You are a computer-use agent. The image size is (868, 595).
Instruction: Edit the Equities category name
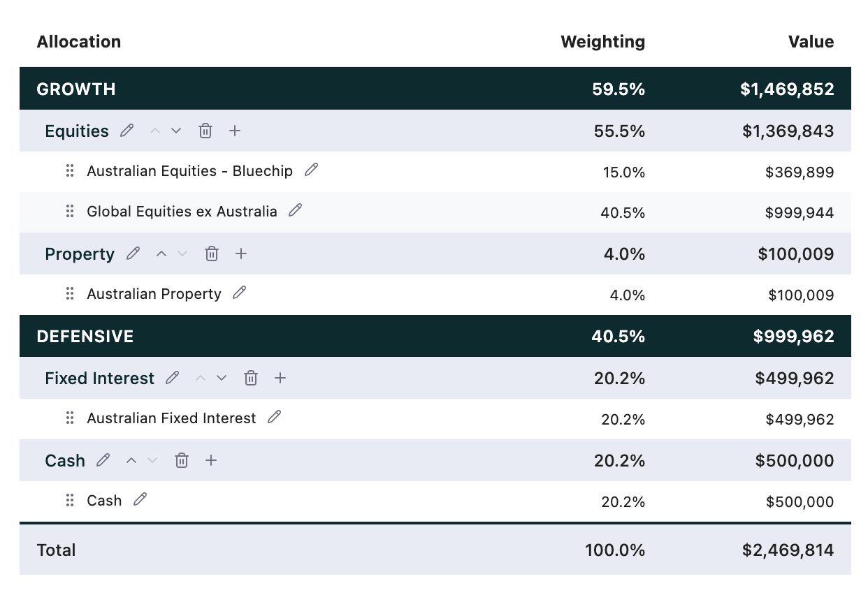coord(126,131)
